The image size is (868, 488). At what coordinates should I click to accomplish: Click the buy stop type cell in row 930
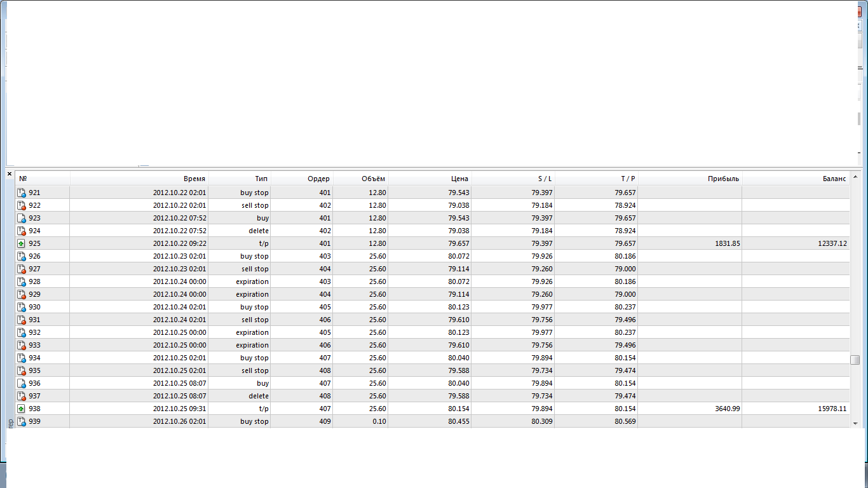coord(240,307)
